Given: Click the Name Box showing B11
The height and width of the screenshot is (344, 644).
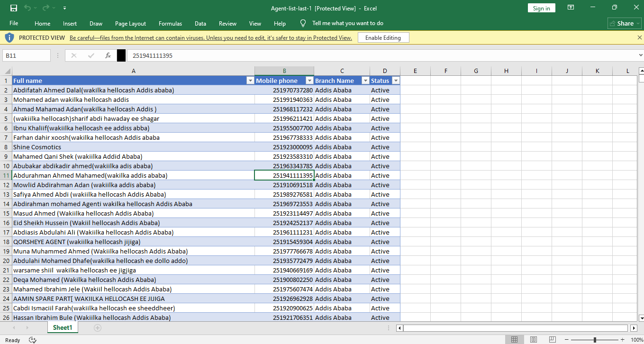Looking at the screenshot, I should 27,55.
